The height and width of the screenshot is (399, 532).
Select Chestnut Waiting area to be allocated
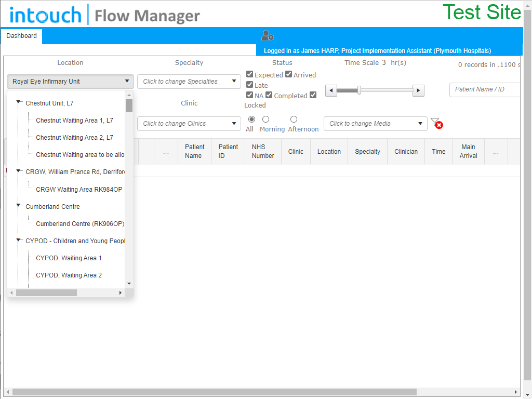pos(80,155)
